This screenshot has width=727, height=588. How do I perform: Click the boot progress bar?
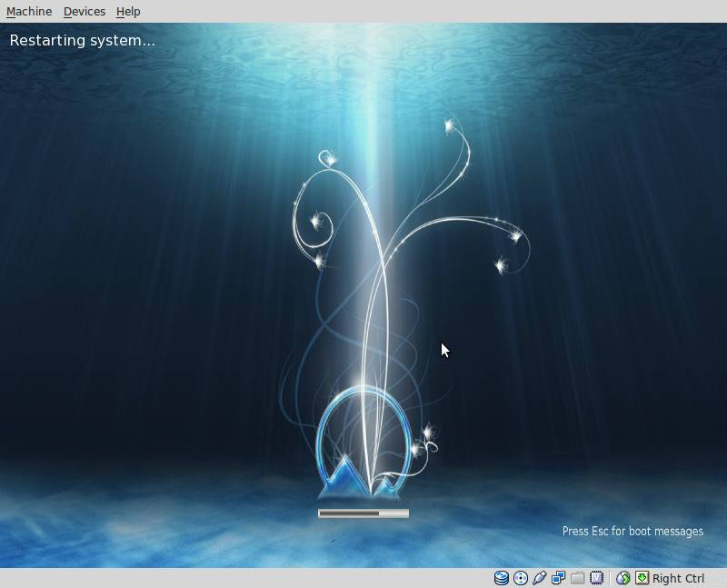coord(363,513)
